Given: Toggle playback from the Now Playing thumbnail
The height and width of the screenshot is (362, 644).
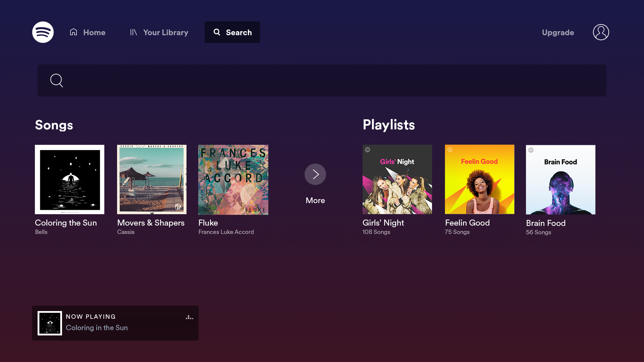Looking at the screenshot, I should point(50,323).
